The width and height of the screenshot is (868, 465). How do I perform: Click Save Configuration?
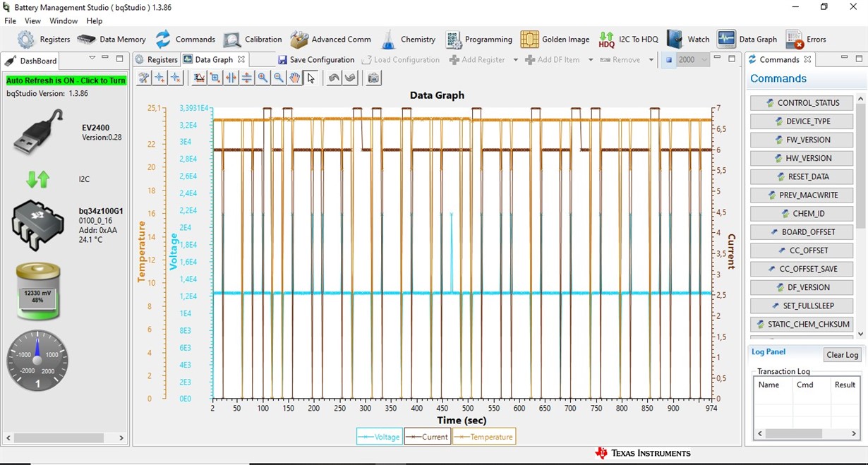[x=316, y=60]
